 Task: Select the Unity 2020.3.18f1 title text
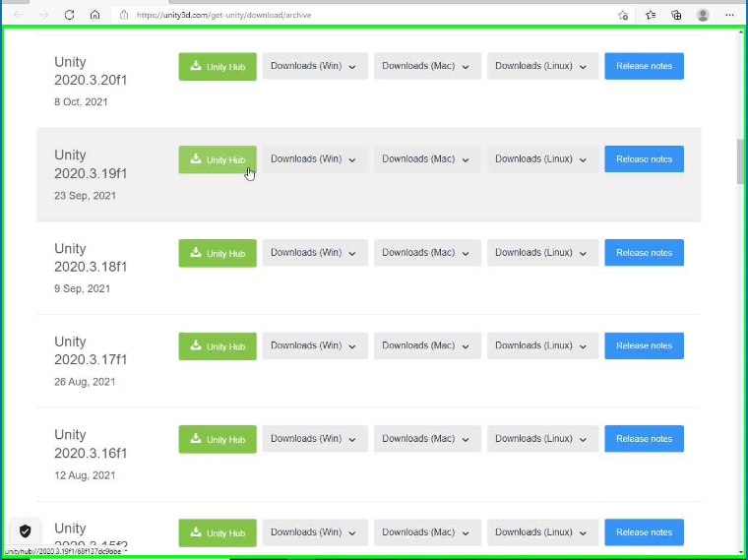[x=91, y=257]
